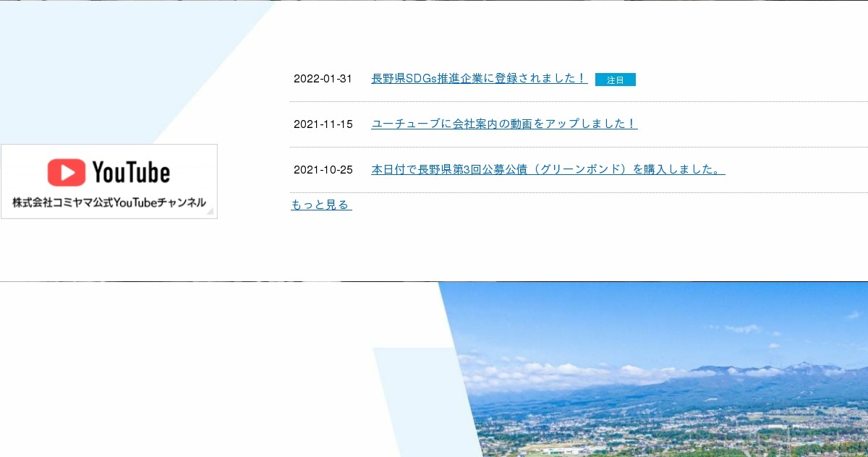This screenshot has height=457, width=868.
Task: Select the 2022-01-31 news date text
Action: pos(323,79)
